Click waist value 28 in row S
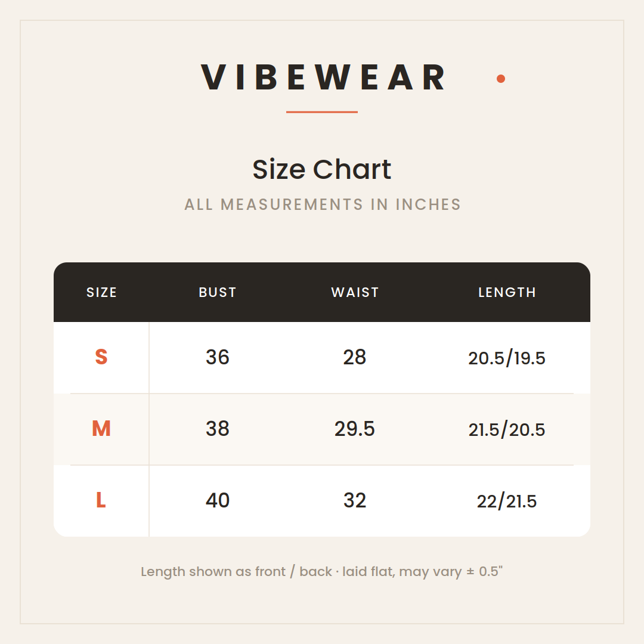Image resolution: width=644 pixels, height=644 pixels. (x=355, y=357)
